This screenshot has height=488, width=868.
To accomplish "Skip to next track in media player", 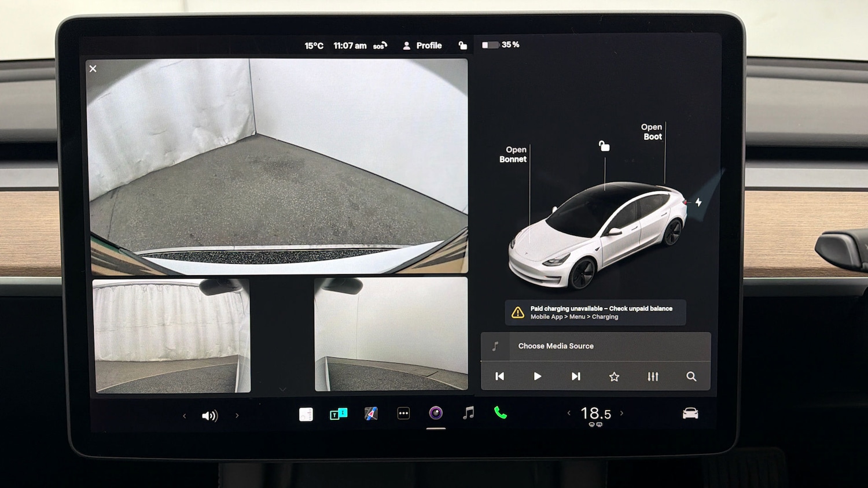I will (x=575, y=376).
